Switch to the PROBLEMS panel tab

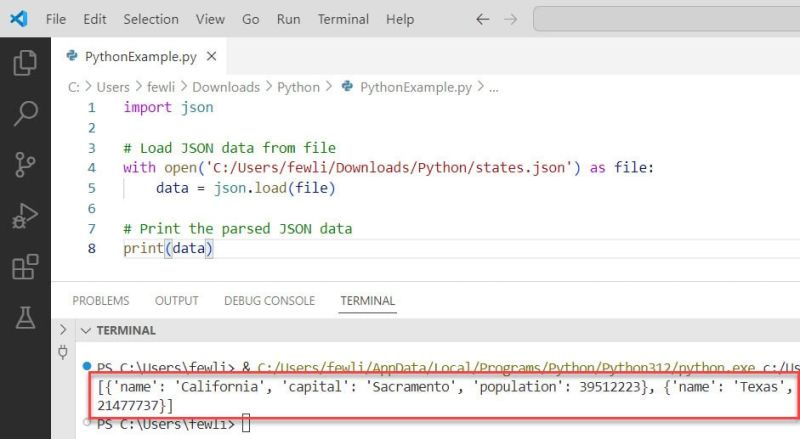[101, 301]
